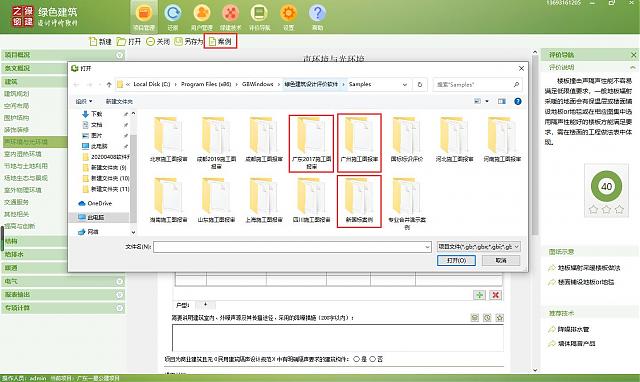
Task: Open the file type filter dropdown
Action: (x=478, y=247)
